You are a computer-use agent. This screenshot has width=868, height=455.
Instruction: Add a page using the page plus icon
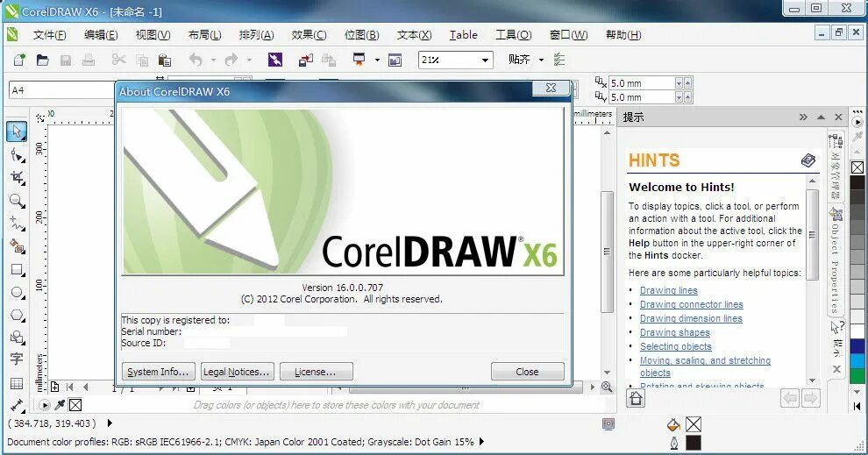point(55,387)
